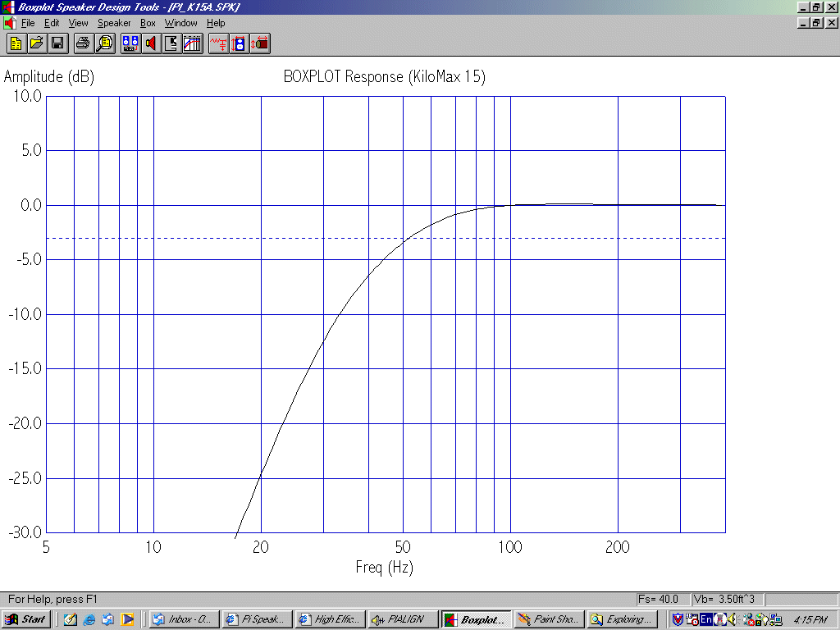This screenshot has height=630, width=840.
Task: Click the Windows Start button
Action: pyautogui.click(x=27, y=619)
